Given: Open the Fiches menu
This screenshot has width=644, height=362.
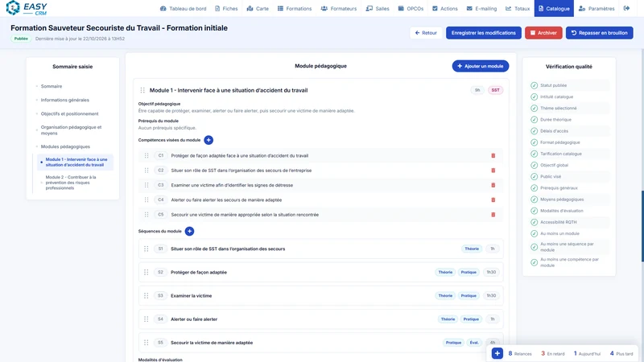Looking at the screenshot, I should pos(226,8).
